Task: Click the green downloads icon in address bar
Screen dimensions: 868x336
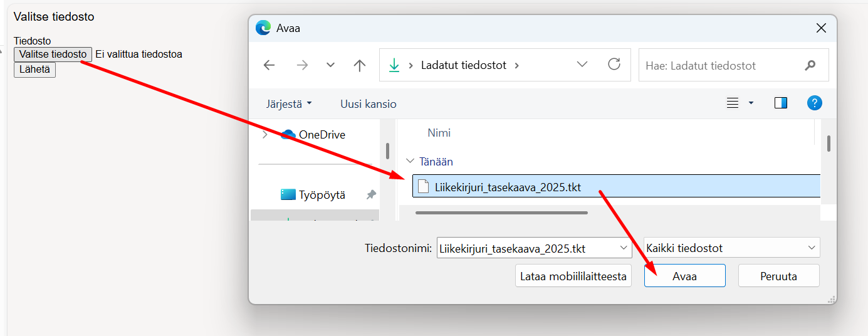Action: tap(394, 65)
